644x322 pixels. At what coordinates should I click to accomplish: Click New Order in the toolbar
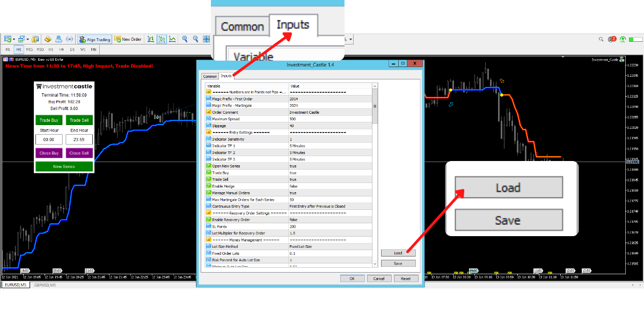click(x=128, y=39)
